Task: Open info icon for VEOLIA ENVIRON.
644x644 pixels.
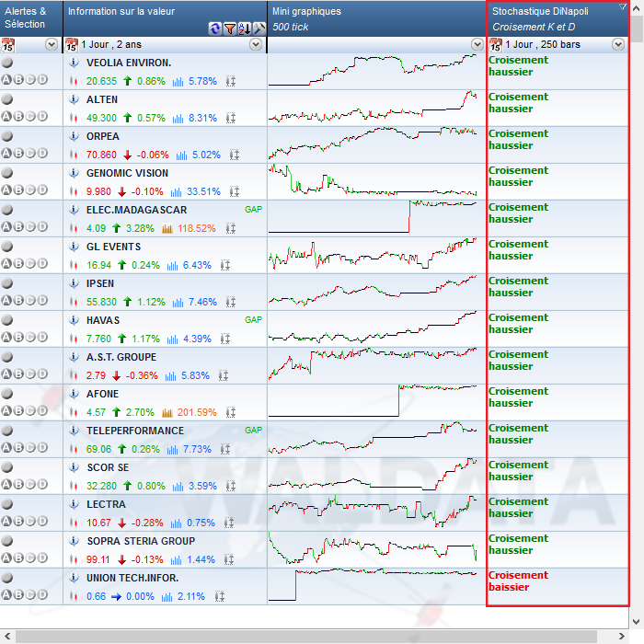Action: pos(74,63)
